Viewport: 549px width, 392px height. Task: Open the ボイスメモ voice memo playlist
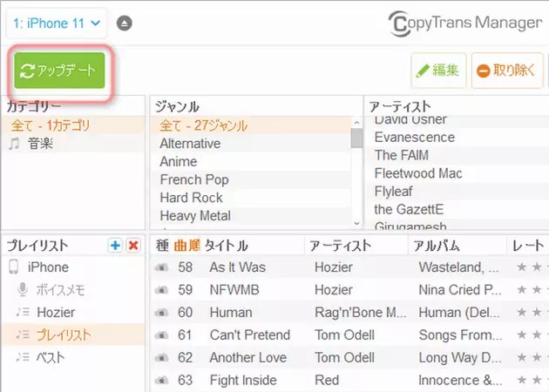(x=73, y=290)
